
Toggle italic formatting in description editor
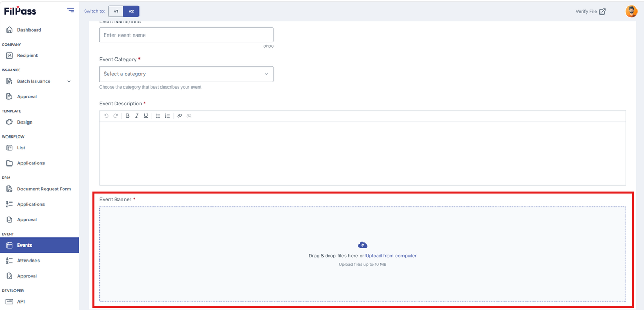click(x=137, y=116)
